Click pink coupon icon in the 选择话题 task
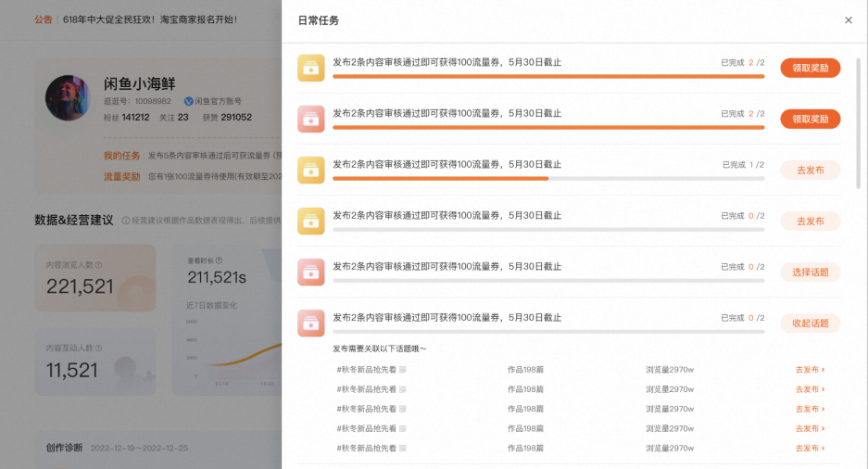The width and height of the screenshot is (868, 469). click(x=311, y=272)
